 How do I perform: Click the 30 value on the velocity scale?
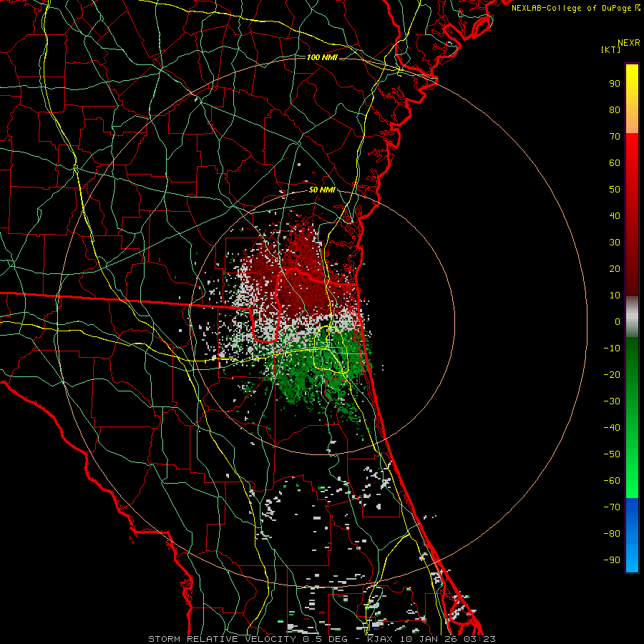pos(615,243)
